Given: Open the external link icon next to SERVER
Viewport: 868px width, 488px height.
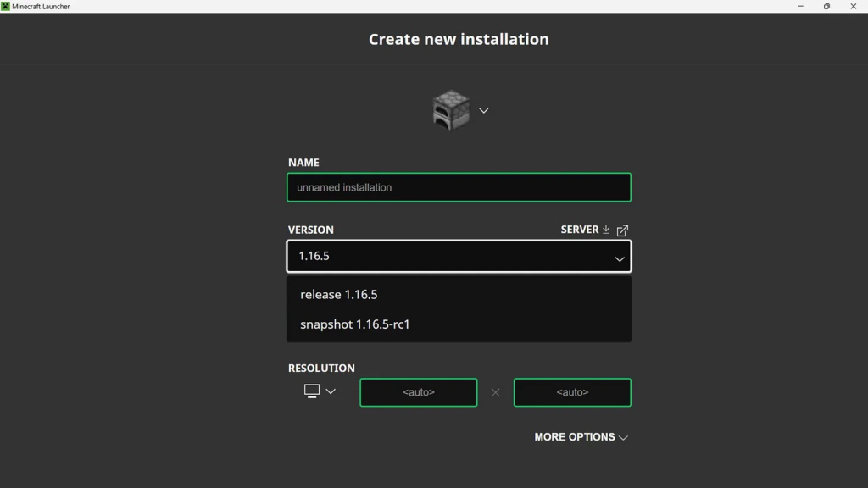Looking at the screenshot, I should [622, 230].
